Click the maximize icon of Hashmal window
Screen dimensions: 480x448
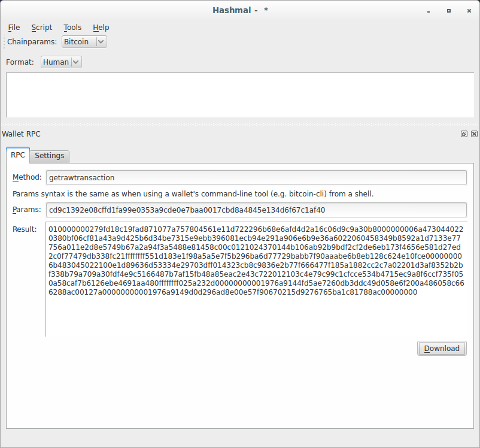pyautogui.click(x=449, y=10)
